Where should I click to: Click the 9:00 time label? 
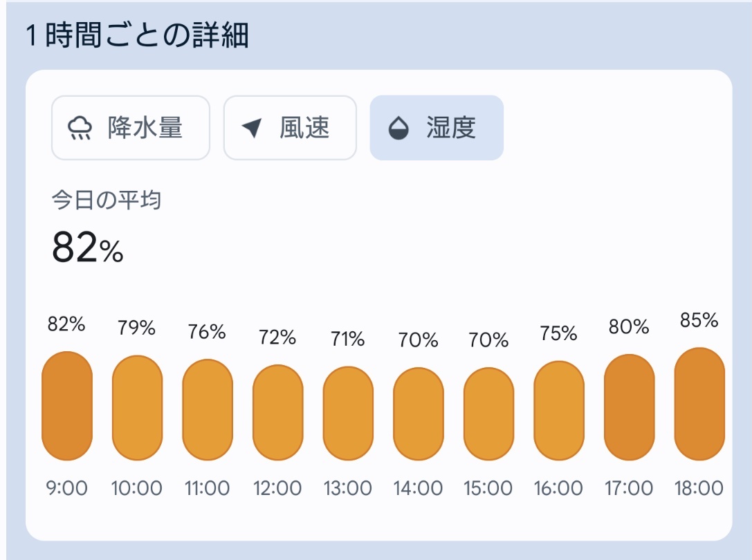[66, 489]
